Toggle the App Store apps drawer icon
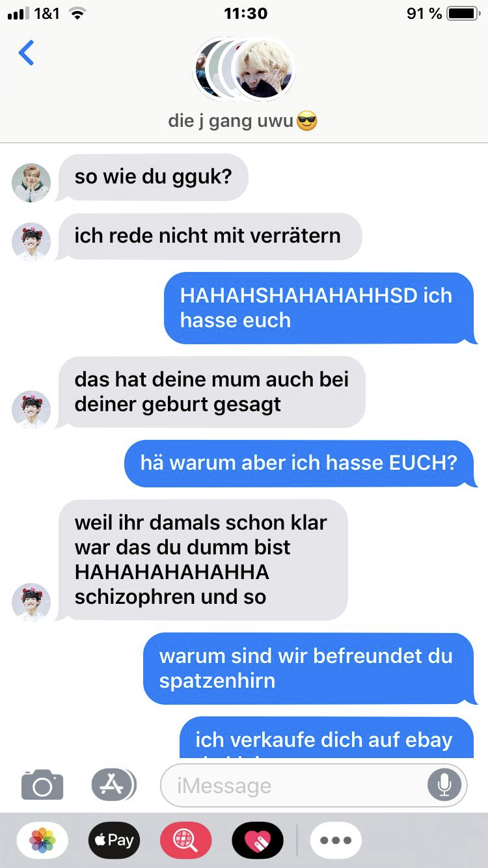The height and width of the screenshot is (868, 488). [113, 785]
